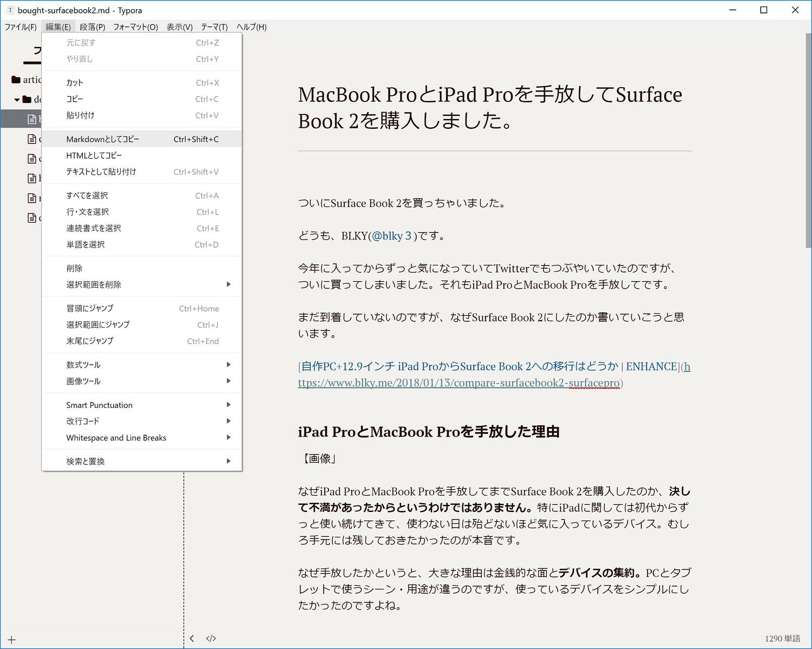
Task: Collapse the expanded folder triangle in sidebar
Action: tap(17, 100)
